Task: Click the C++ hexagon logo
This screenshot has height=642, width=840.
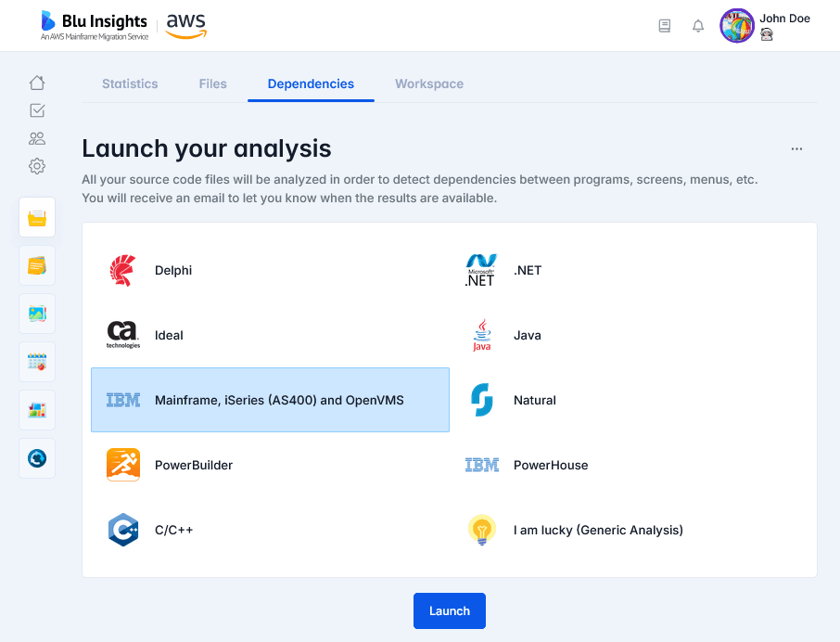Action: pos(123,530)
